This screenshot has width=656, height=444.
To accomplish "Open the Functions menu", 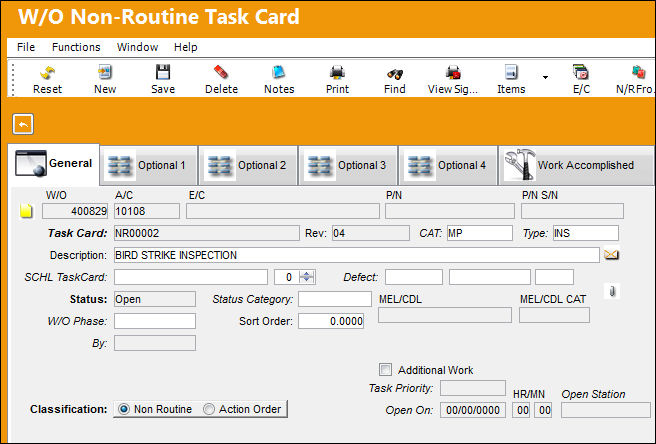I will click(x=76, y=47).
